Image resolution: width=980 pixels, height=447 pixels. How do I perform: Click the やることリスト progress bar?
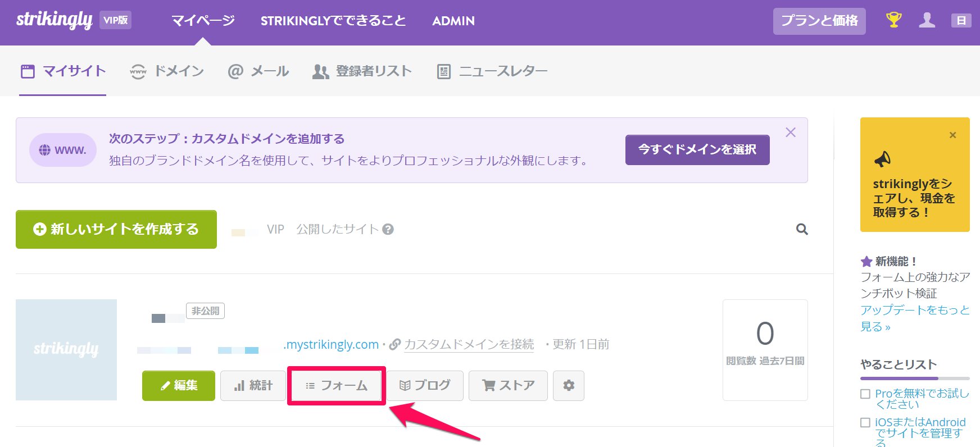915,378
